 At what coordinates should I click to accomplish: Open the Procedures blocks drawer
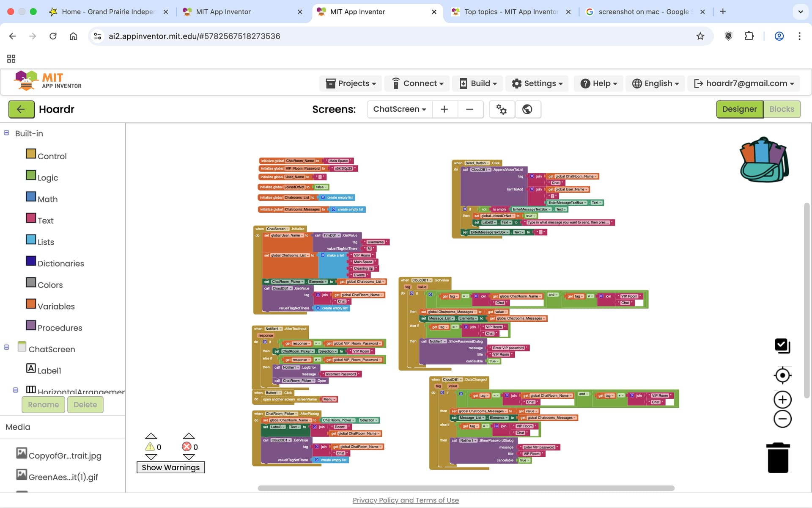[x=54, y=327]
